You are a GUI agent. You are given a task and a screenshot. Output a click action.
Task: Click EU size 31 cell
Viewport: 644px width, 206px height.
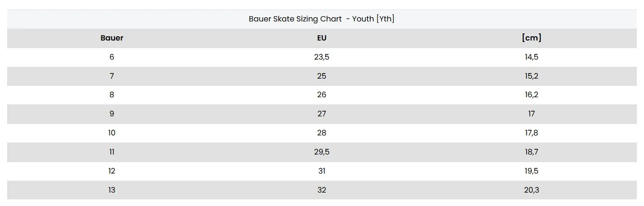click(x=322, y=171)
